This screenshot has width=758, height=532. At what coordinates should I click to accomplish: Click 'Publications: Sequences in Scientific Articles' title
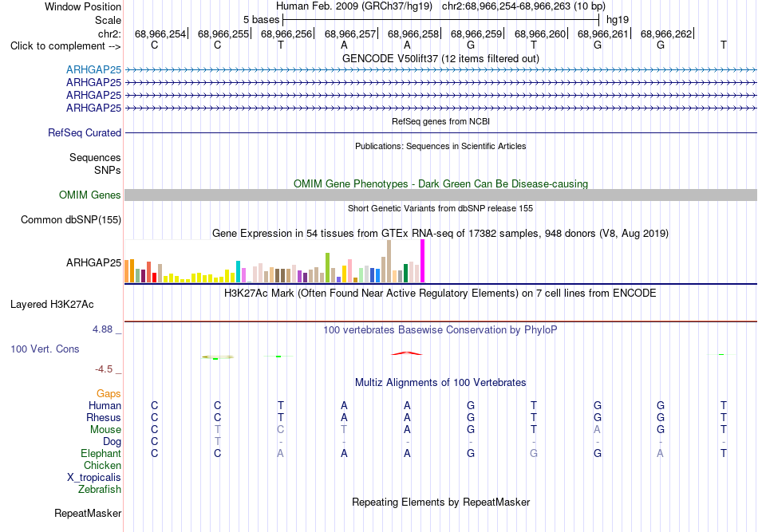pos(440,146)
